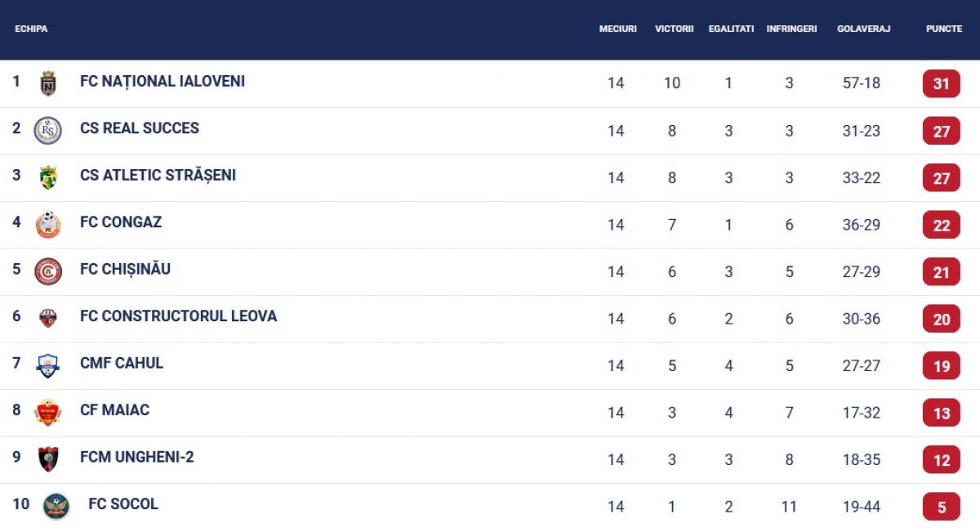This screenshot has height=528, width=980.
Task: Click the red 31 points badge
Action: 942,83
